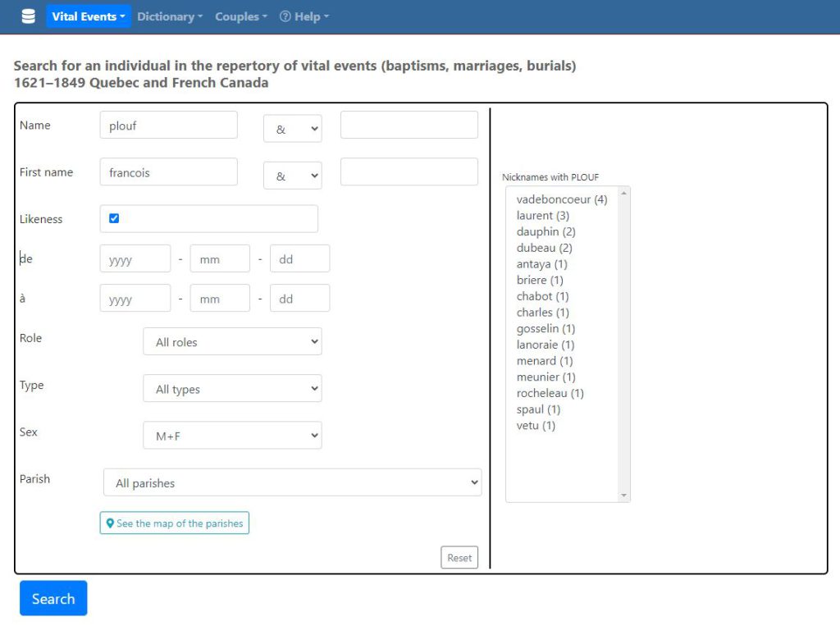Viewport: 840px width, 626px height.
Task: Select nickname chabot (1)
Action: point(543,296)
